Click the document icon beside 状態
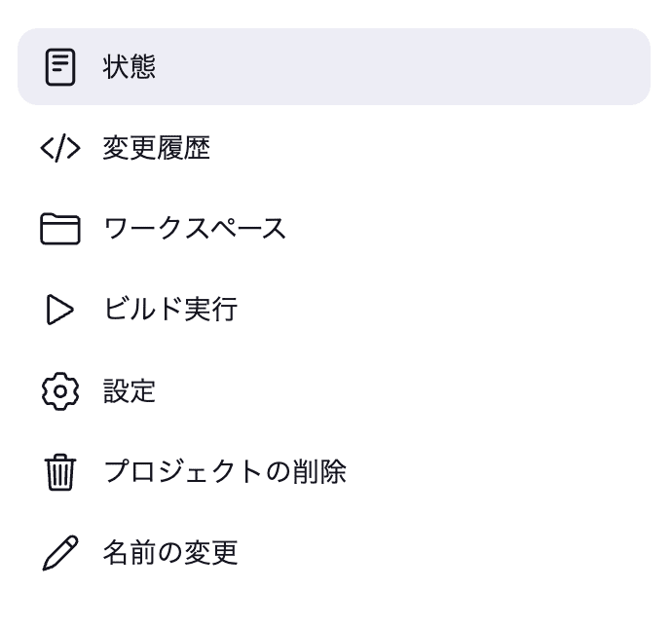The image size is (672, 627). [x=60, y=67]
